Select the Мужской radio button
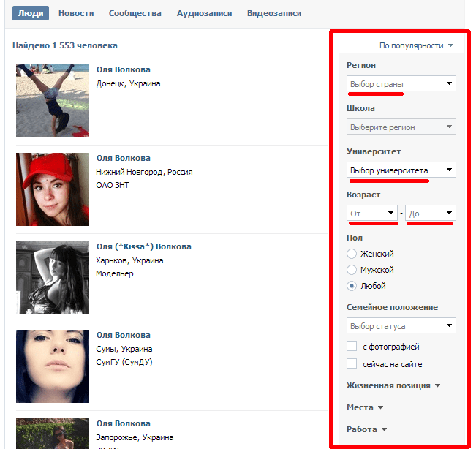The image size is (476, 449). [x=352, y=270]
